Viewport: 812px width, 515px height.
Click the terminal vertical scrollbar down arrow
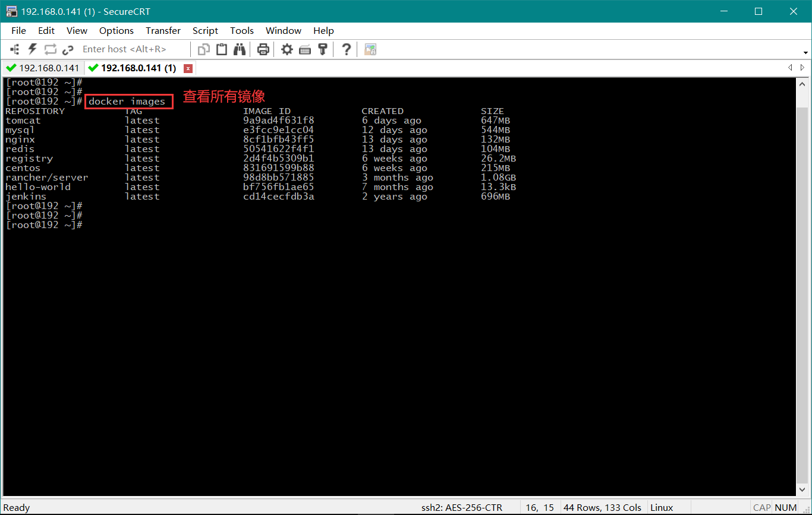pyautogui.click(x=802, y=490)
